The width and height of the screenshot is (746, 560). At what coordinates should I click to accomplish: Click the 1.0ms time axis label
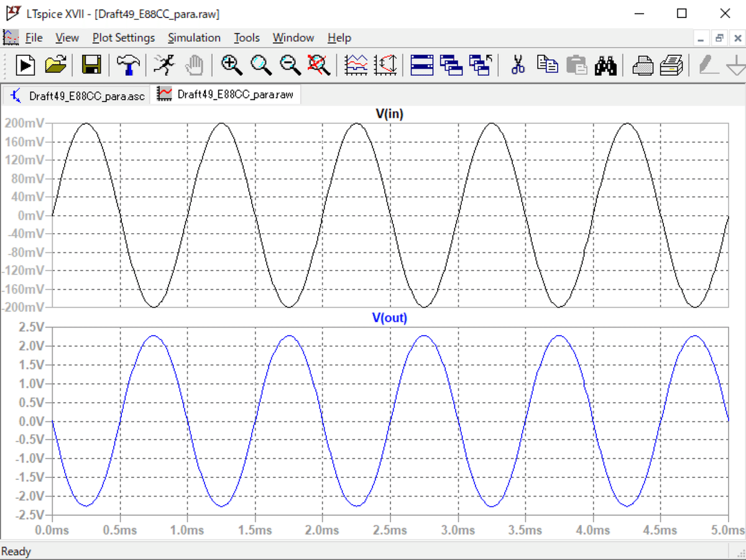(187, 530)
